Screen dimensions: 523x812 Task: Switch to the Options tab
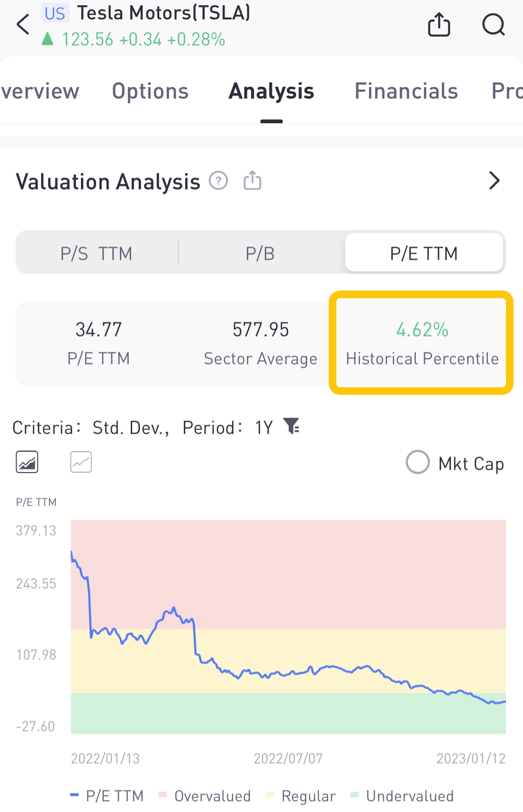[150, 91]
